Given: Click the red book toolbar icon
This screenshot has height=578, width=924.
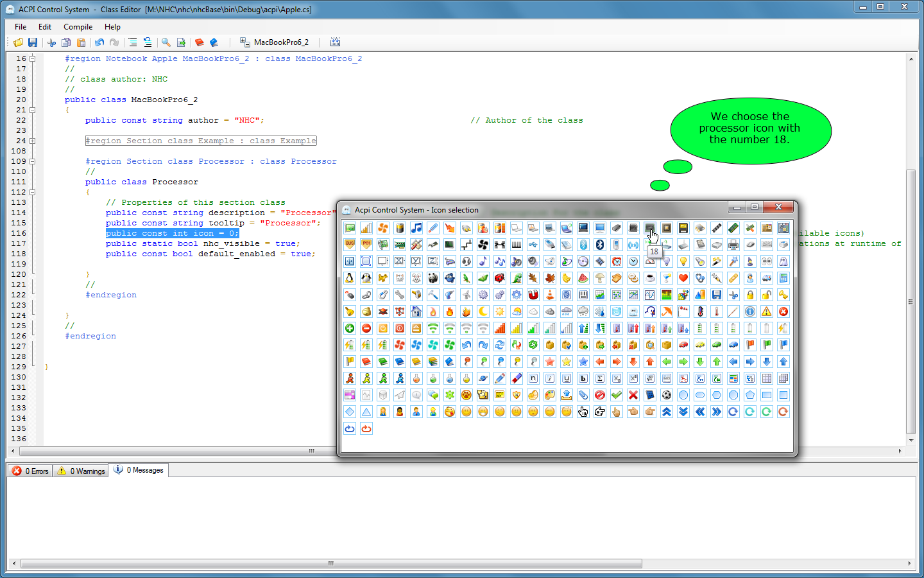Looking at the screenshot, I should [x=200, y=42].
